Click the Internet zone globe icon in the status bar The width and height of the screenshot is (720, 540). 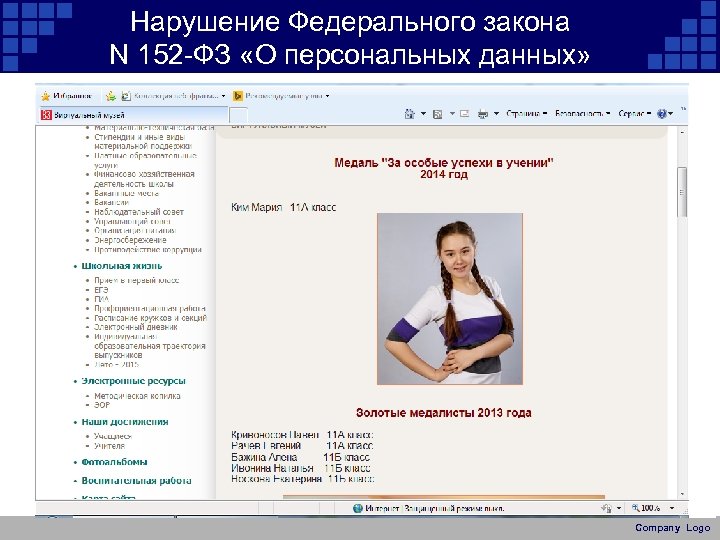point(358,508)
